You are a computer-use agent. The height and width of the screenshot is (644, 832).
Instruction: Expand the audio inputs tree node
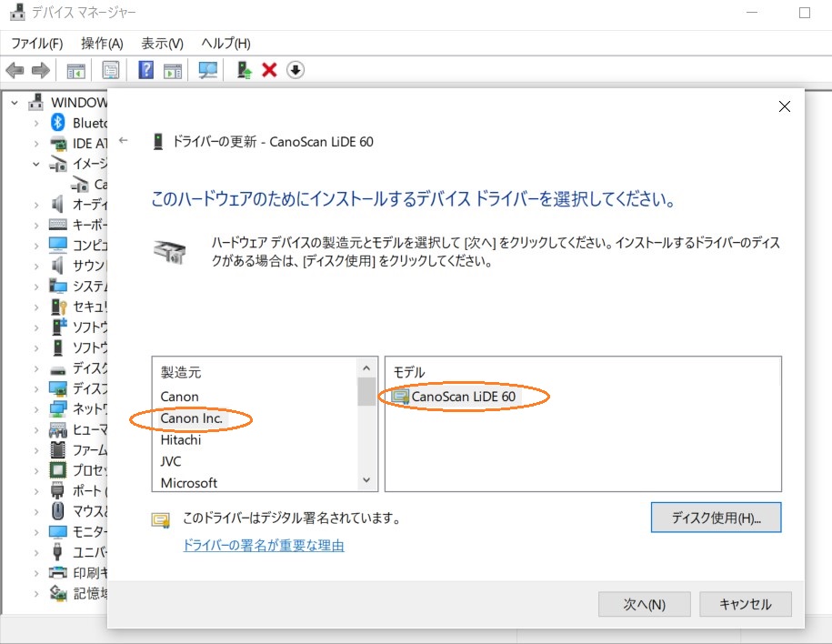click(36, 205)
